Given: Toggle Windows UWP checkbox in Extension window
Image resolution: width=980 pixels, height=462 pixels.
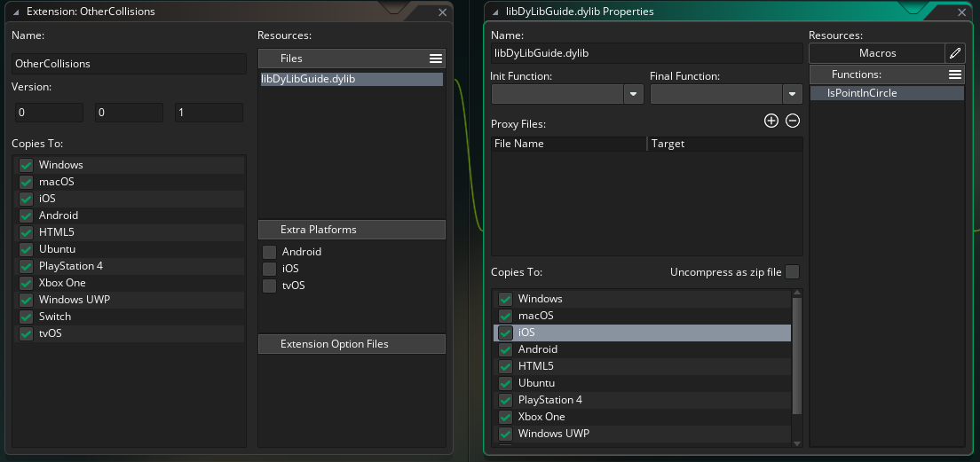Looking at the screenshot, I should (26, 301).
